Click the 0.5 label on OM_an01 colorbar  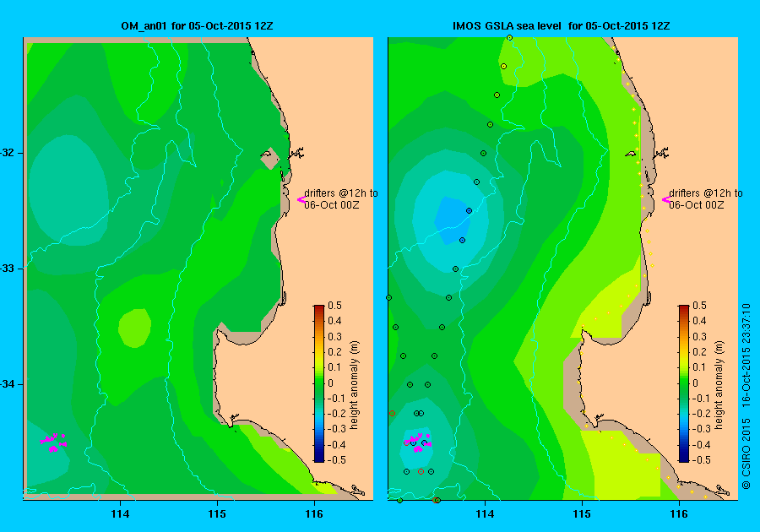pyautogui.click(x=334, y=306)
